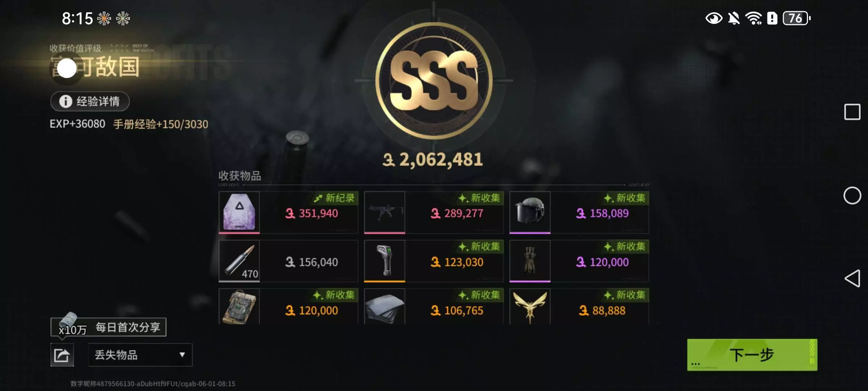868x391 pixels.
Task: Select the rifle ammo bullet icon
Action: pos(239,261)
